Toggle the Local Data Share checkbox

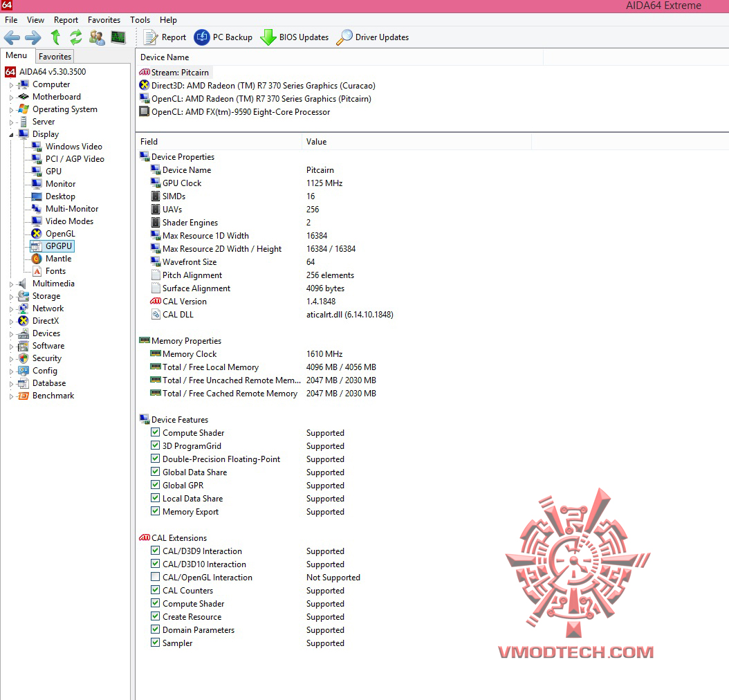pos(156,498)
